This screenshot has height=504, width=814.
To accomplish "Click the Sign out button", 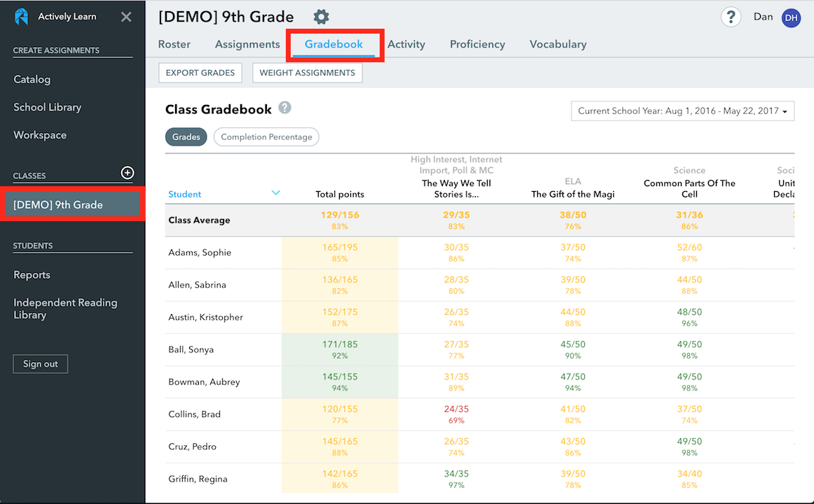I will [x=41, y=364].
